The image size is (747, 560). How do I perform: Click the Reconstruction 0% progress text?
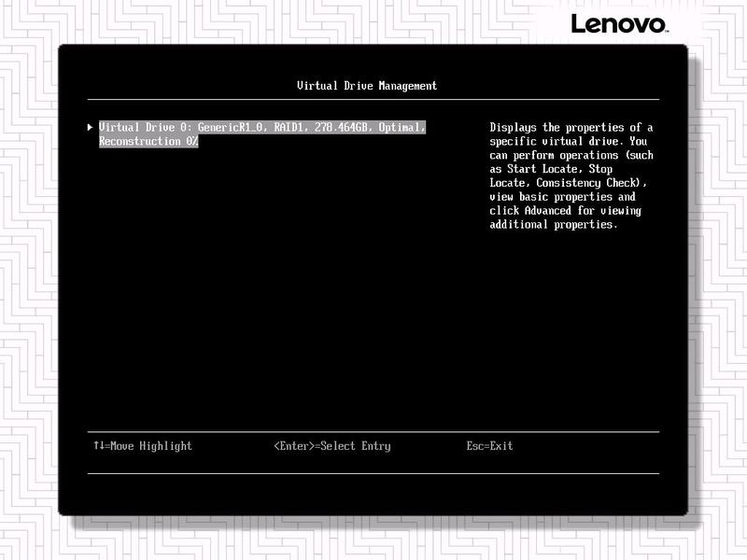pos(148,141)
